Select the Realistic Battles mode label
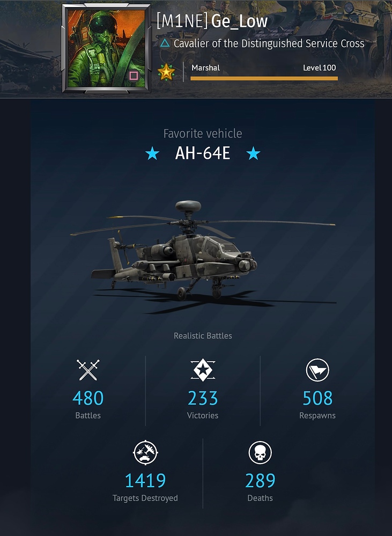Image resolution: width=392 pixels, height=536 pixels. (203, 336)
